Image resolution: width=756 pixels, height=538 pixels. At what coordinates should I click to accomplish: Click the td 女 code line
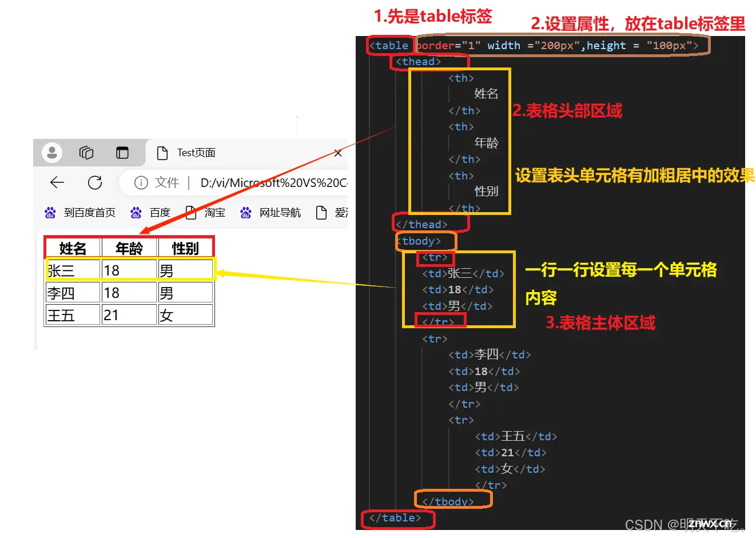[511, 469]
